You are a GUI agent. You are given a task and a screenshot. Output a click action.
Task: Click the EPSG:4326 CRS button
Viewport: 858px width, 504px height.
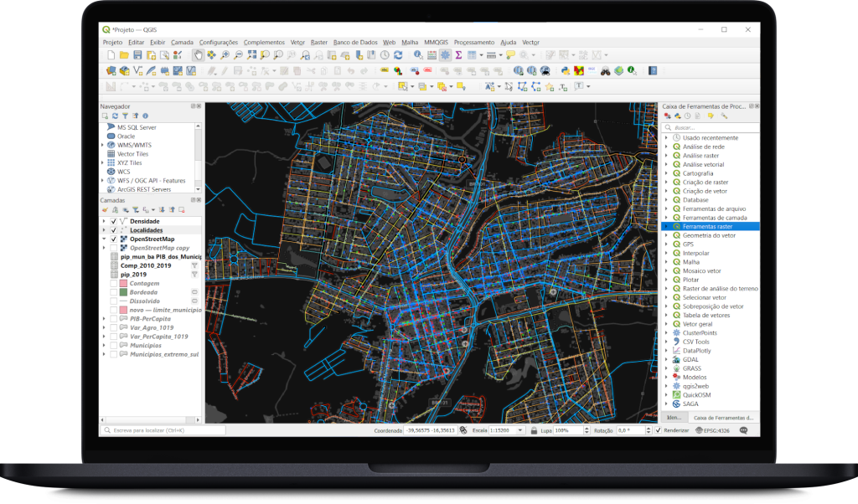pyautogui.click(x=712, y=431)
